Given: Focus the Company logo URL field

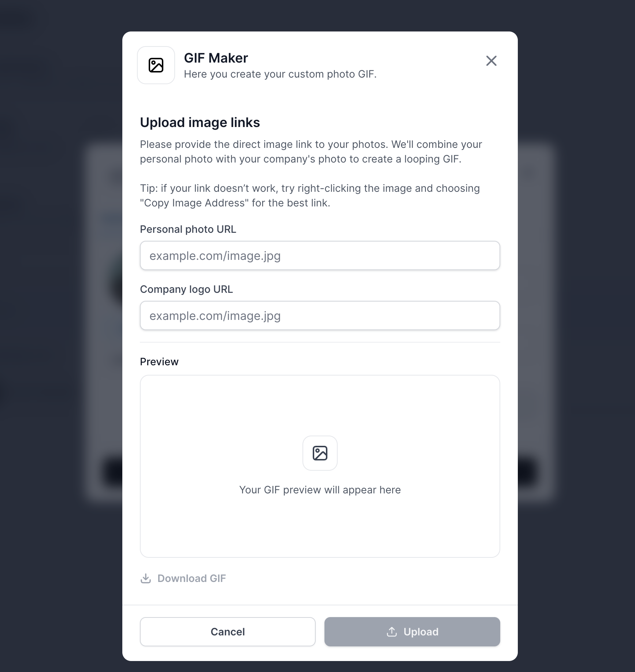Looking at the screenshot, I should click(320, 316).
